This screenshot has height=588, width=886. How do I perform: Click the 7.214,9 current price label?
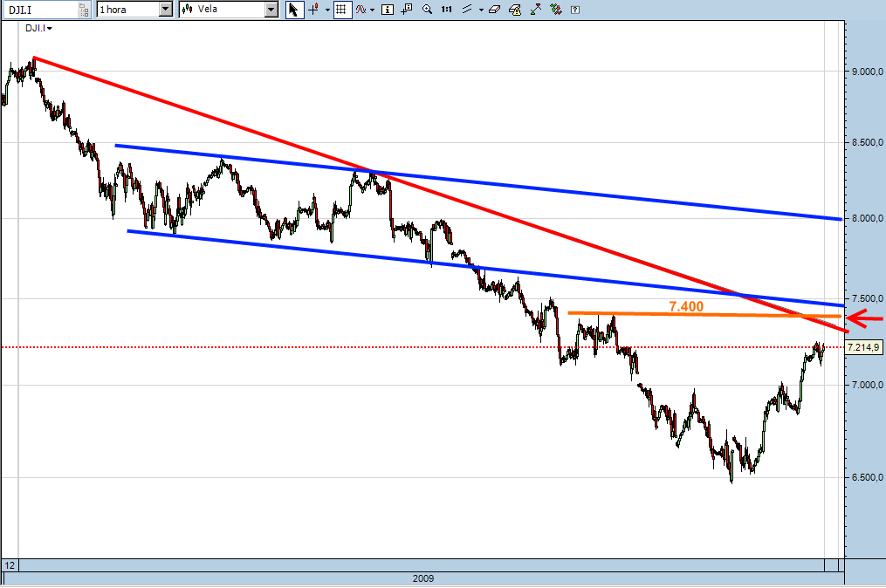(862, 347)
